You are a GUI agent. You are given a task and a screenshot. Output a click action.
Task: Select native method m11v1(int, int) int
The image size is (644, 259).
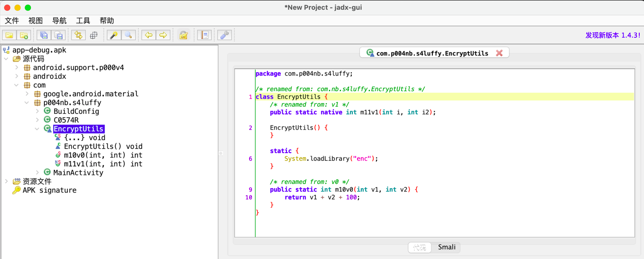(x=103, y=164)
